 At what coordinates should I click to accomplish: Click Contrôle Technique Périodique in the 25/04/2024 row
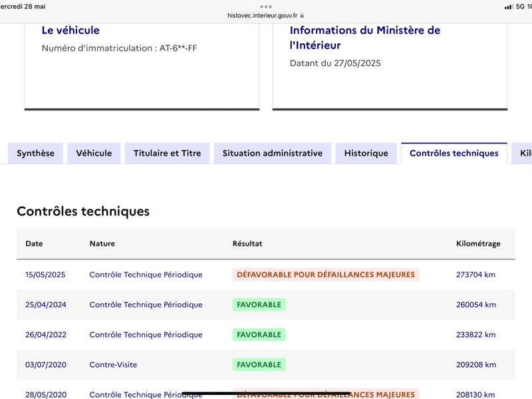click(146, 305)
